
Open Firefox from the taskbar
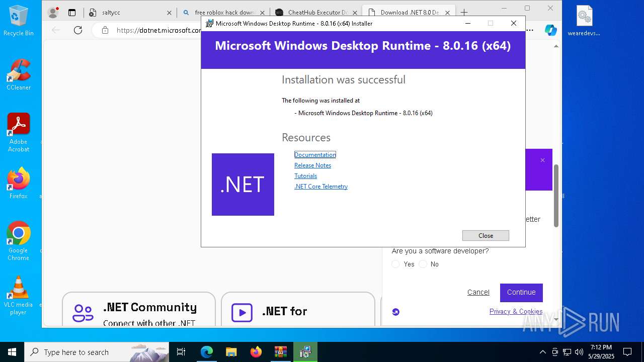click(256, 352)
